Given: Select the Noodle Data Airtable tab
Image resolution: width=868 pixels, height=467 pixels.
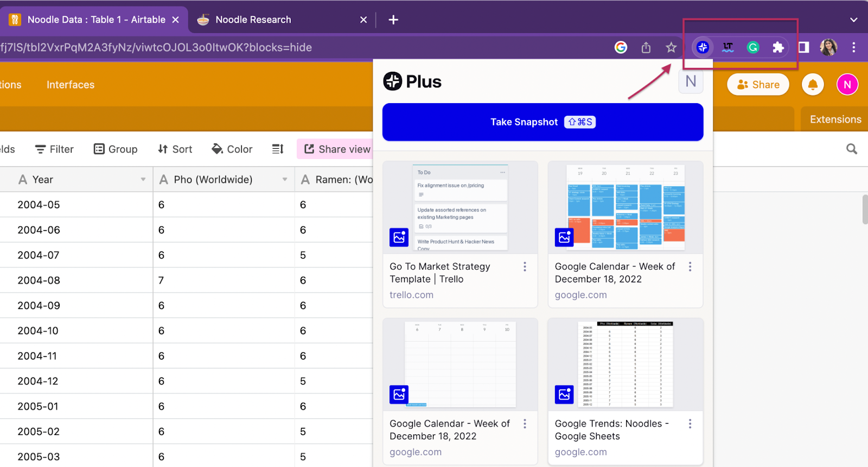Looking at the screenshot, I should click(93, 20).
